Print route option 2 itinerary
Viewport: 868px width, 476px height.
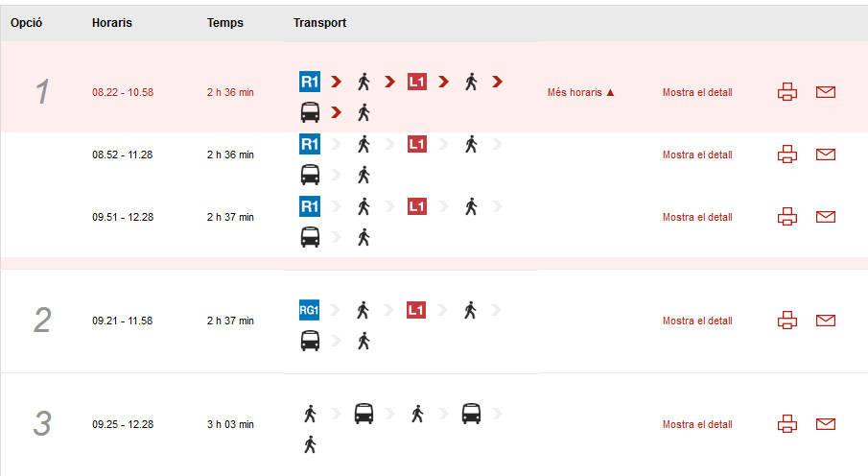pyautogui.click(x=787, y=321)
